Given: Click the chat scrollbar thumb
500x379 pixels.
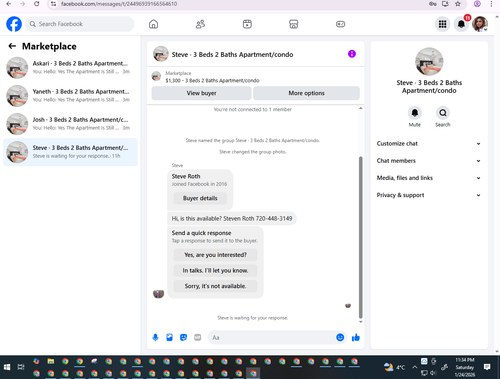Looking at the screenshot, I should click(x=360, y=237).
